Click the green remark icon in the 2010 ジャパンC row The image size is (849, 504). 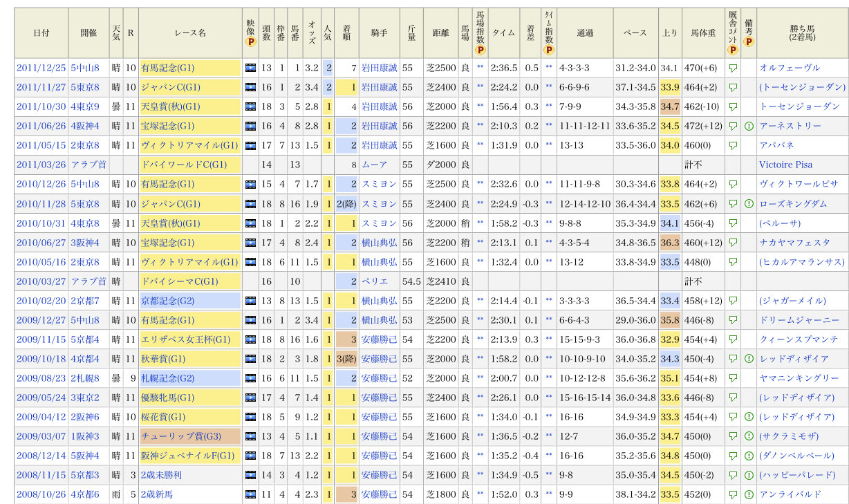[x=749, y=204]
